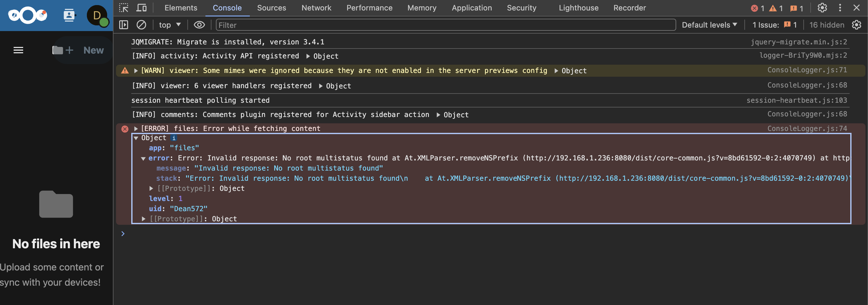Open ConsoleLogger.js:74 source link
This screenshot has height=305, width=868.
tap(807, 128)
